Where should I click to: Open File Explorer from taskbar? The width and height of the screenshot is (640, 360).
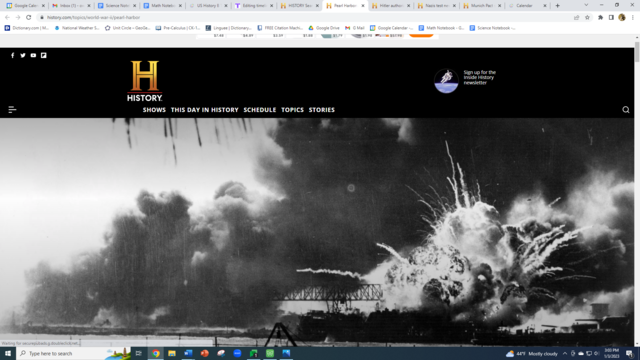click(172, 353)
